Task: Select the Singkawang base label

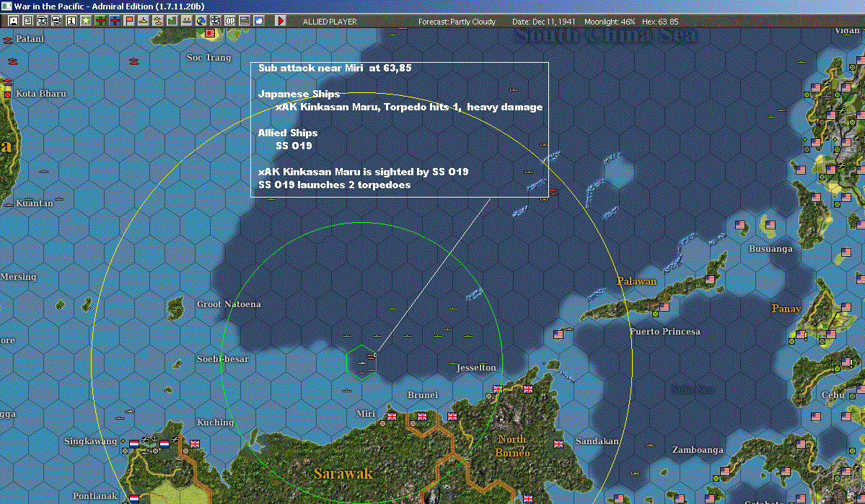Action: click(90, 441)
